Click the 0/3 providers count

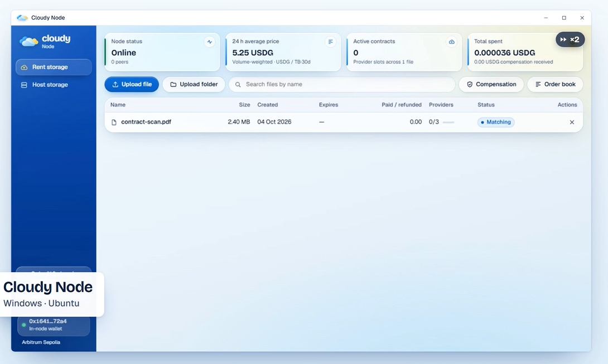434,122
